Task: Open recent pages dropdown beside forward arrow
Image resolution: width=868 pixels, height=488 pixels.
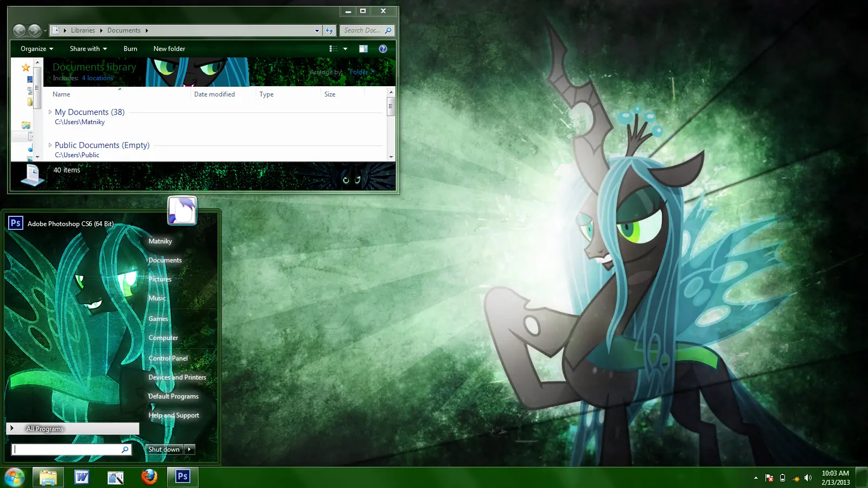Action: point(45,31)
